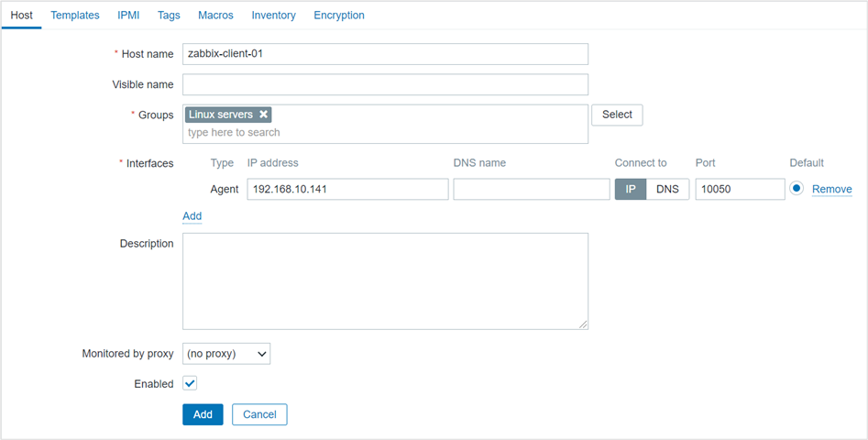Image resolution: width=868 pixels, height=440 pixels.
Task: Switch to the Inventory tab
Action: [x=273, y=16]
